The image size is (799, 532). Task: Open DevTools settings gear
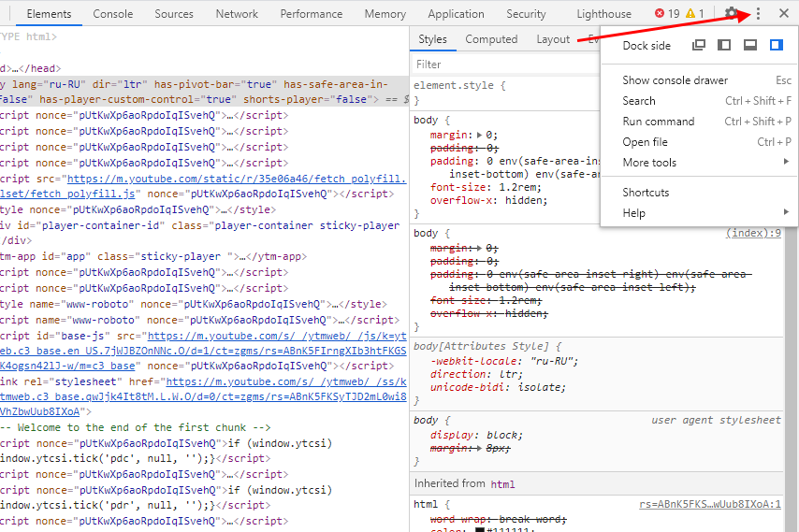point(732,13)
